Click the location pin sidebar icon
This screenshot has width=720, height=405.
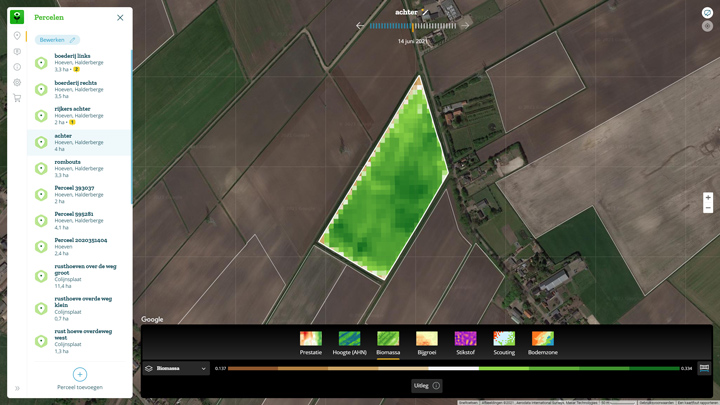pyautogui.click(x=17, y=36)
